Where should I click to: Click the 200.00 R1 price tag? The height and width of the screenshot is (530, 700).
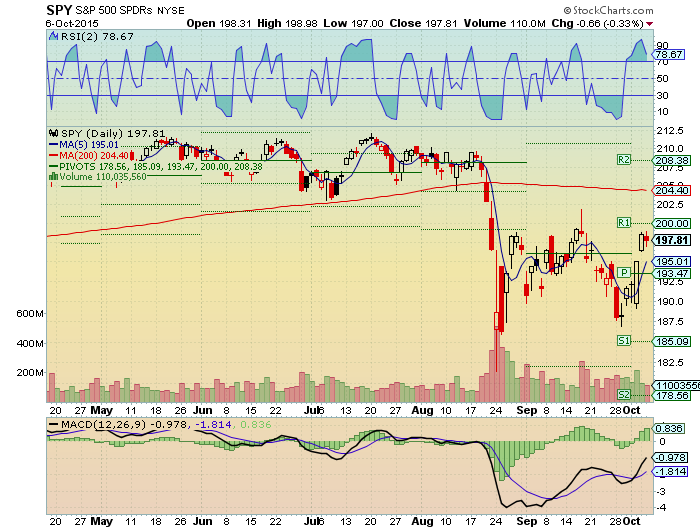671,223
